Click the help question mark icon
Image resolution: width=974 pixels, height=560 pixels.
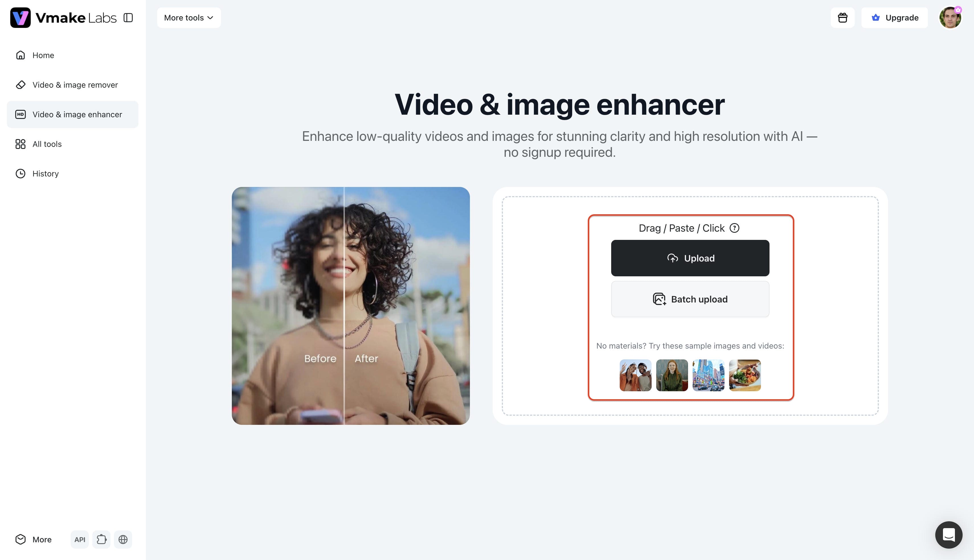(x=734, y=228)
